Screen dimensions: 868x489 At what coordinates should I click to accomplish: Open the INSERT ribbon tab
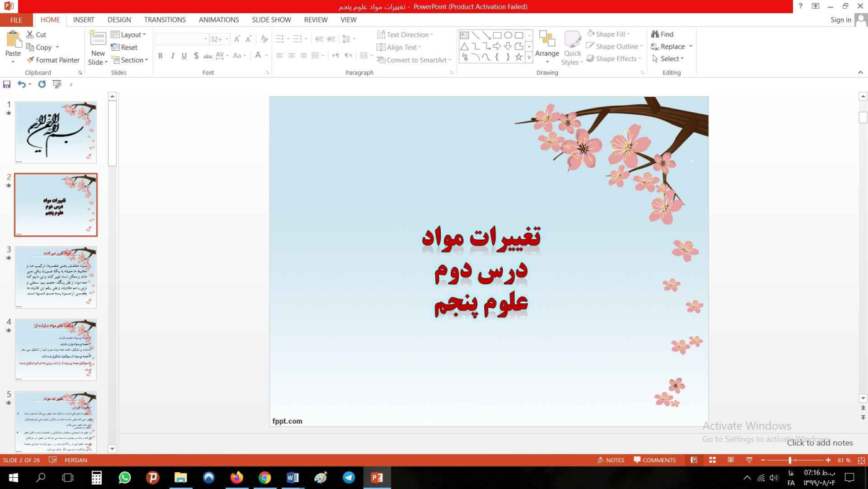[x=84, y=20]
